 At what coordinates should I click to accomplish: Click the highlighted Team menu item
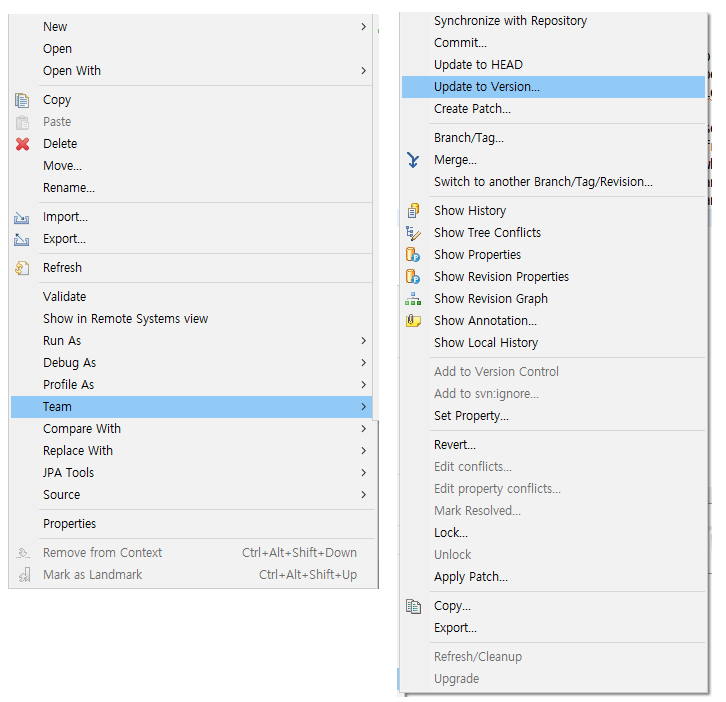192,407
